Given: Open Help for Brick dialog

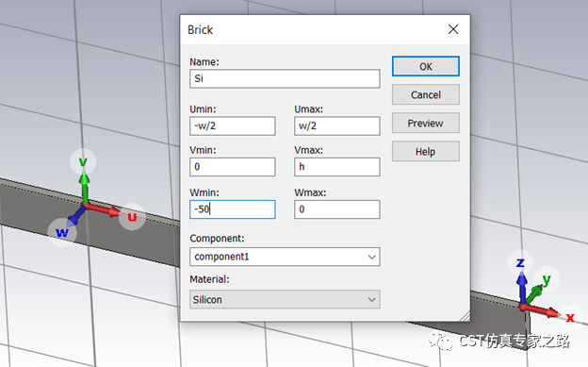Looking at the screenshot, I should pyautogui.click(x=425, y=151).
